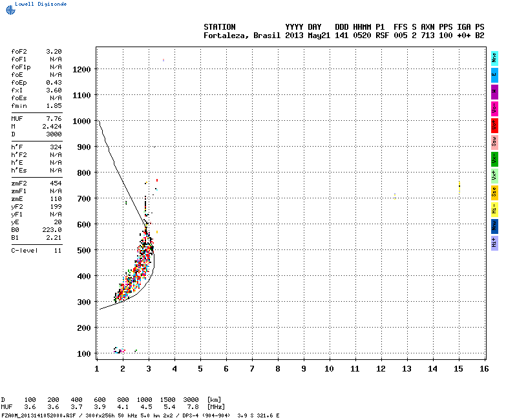Choose the dark green Vx- legend swatch

tap(494, 159)
